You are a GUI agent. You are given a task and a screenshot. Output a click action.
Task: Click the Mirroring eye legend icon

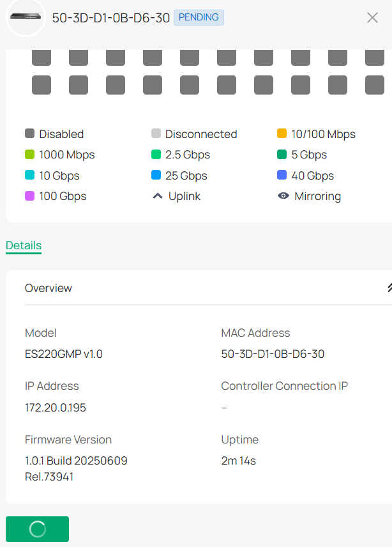(x=283, y=196)
